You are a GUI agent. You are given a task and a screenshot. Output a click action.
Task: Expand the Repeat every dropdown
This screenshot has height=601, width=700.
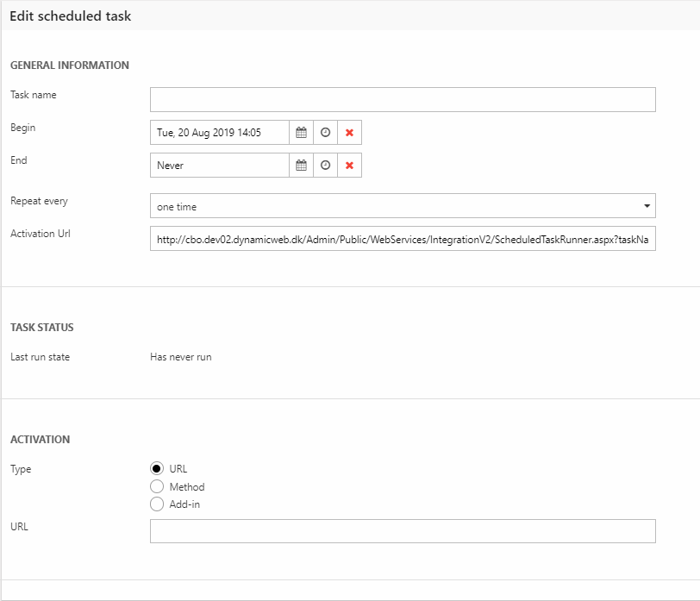(403, 206)
